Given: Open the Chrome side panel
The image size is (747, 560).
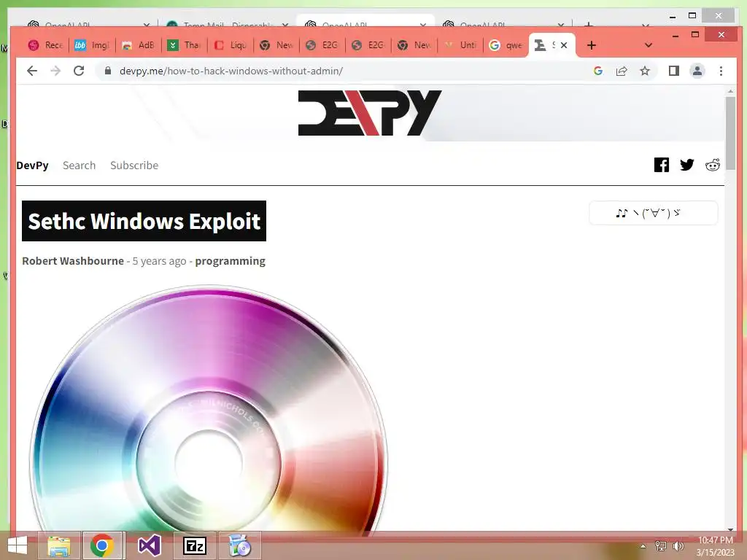Looking at the screenshot, I should click(x=673, y=71).
